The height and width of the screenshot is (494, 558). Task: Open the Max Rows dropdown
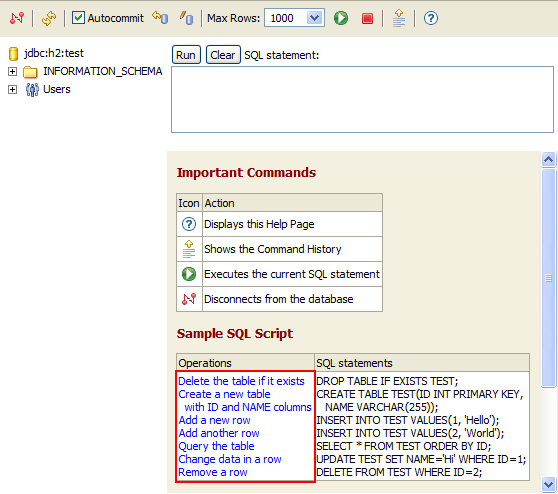[314, 17]
